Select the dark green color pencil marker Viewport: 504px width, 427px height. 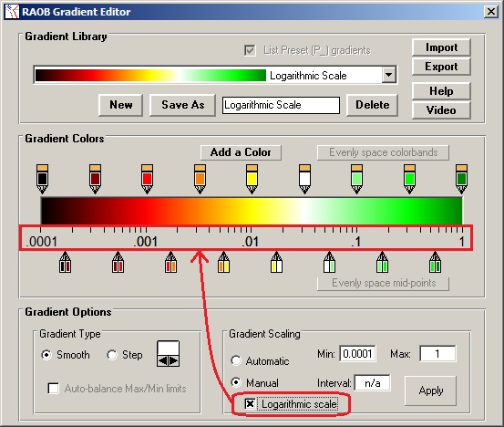pyautogui.click(x=461, y=179)
